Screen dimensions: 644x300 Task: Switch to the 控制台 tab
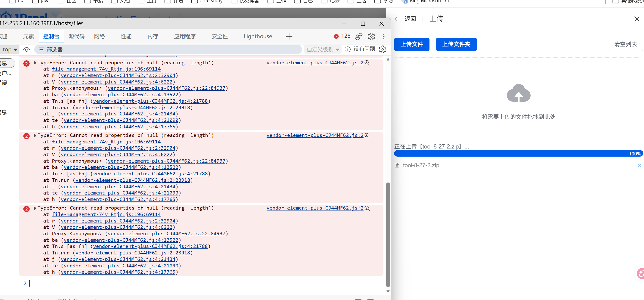point(51,37)
